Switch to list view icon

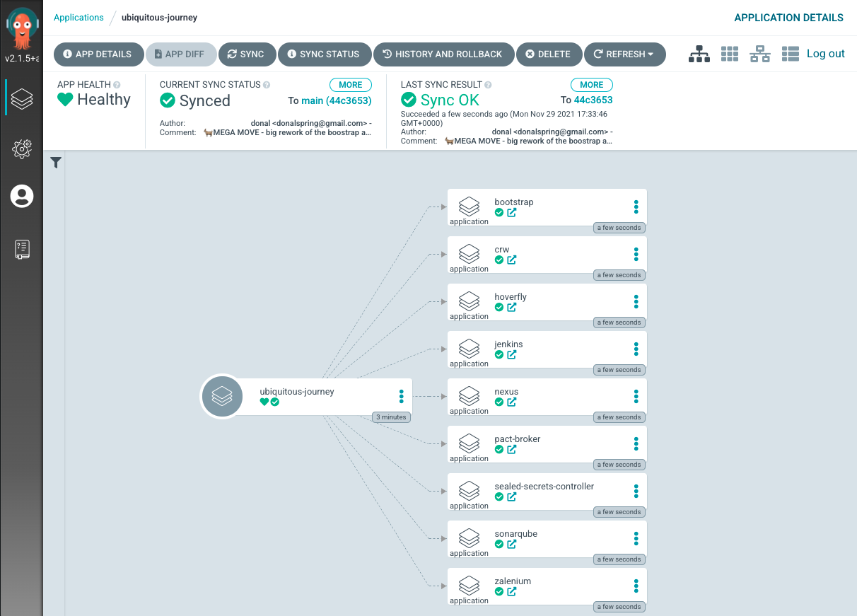(791, 54)
